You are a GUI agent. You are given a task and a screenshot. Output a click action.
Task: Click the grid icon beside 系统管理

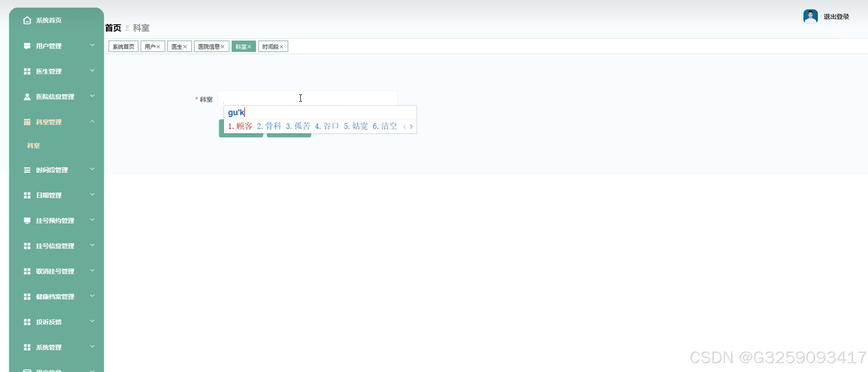(x=27, y=347)
